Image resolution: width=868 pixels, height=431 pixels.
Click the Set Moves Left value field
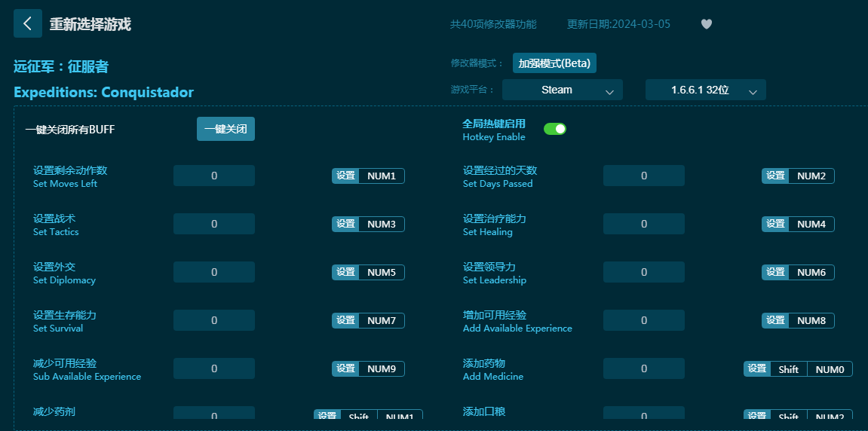[214, 176]
